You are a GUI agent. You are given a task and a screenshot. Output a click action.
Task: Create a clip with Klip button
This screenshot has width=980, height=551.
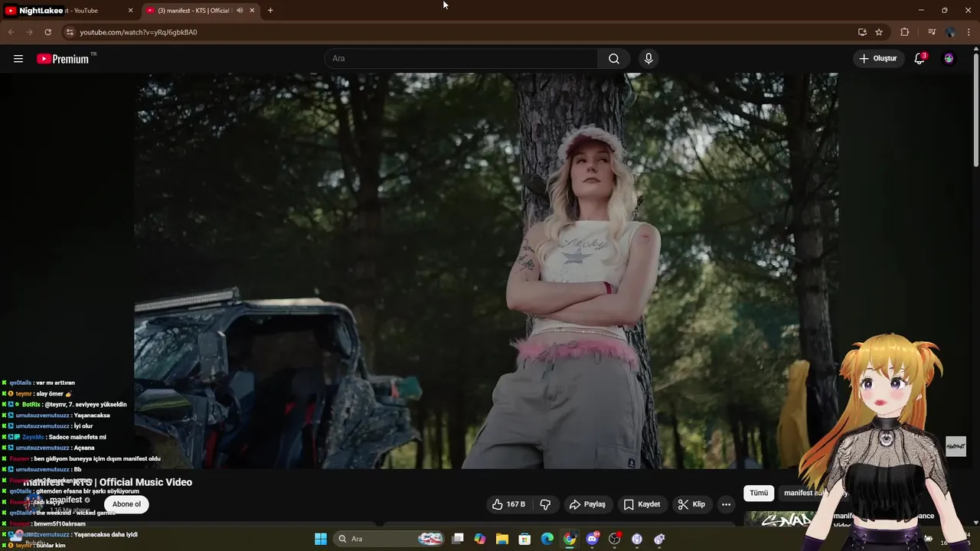[x=691, y=504]
